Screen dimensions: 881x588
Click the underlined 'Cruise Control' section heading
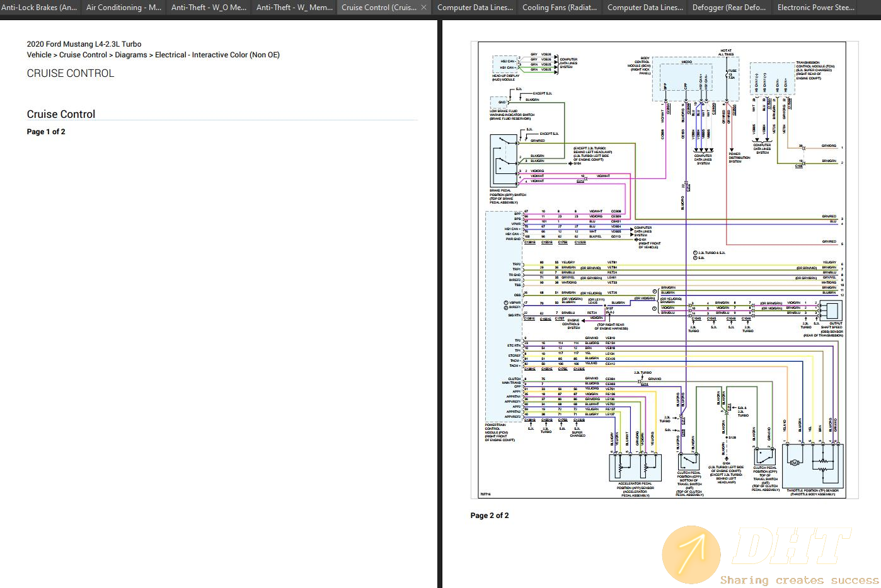(x=61, y=114)
